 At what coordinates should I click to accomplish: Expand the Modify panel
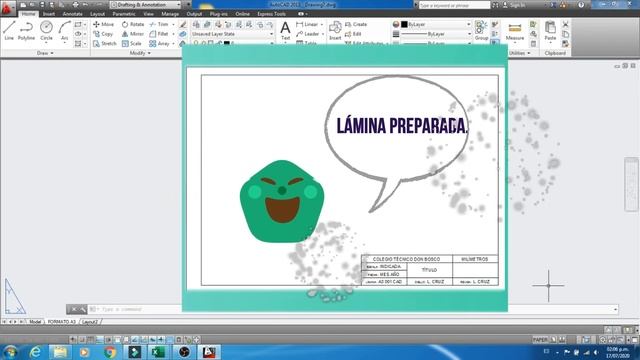[x=140, y=53]
